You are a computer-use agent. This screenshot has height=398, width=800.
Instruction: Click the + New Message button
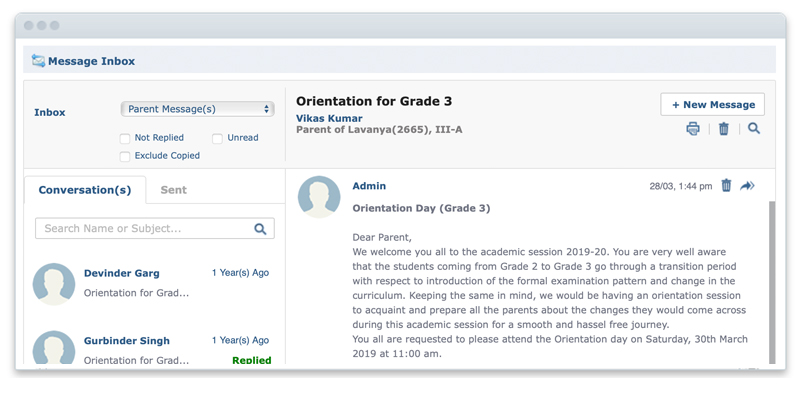click(712, 105)
